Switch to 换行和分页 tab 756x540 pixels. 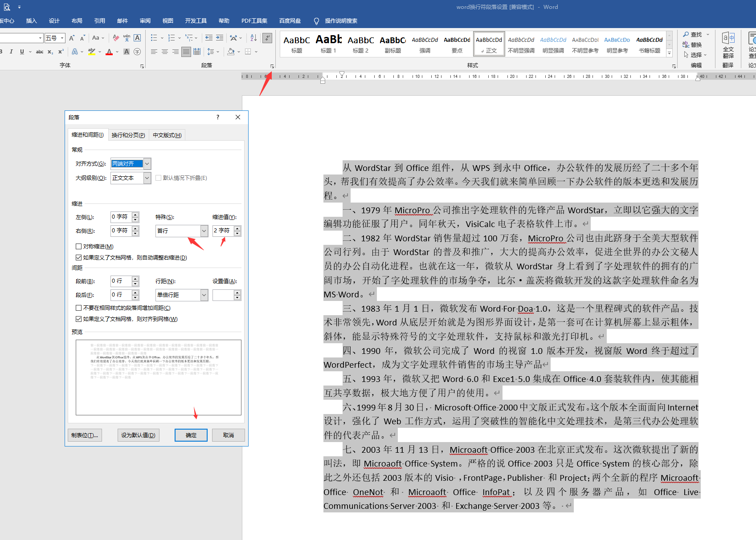click(x=128, y=135)
